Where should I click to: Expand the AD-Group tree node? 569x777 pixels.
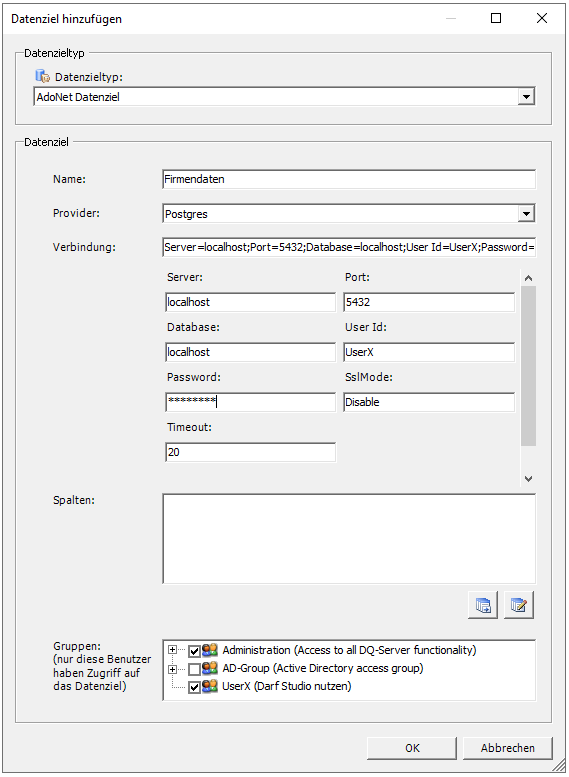172,669
